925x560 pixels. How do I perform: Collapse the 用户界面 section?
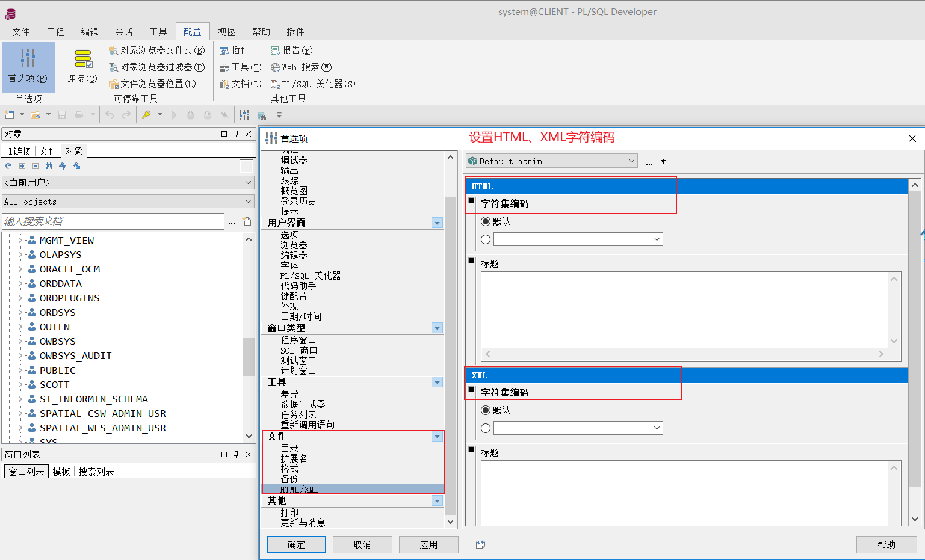coord(438,223)
